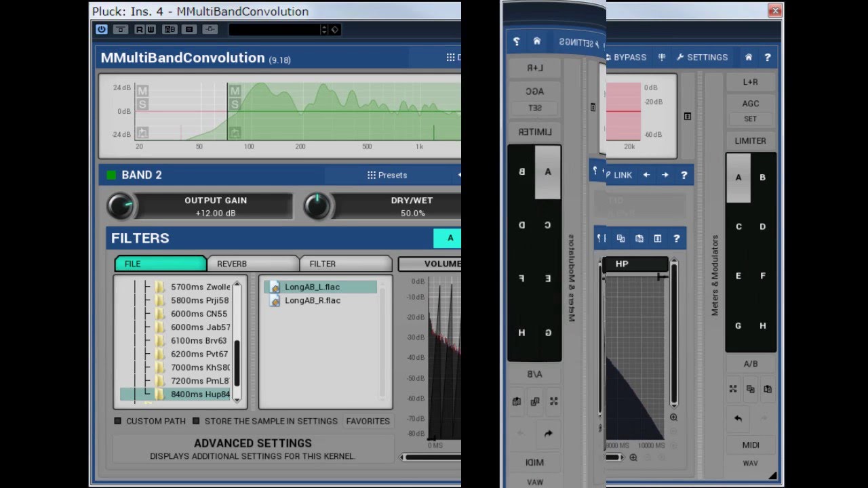868x488 pixels.
Task: Toggle the green BAND 2 enable square
Action: pos(111,175)
